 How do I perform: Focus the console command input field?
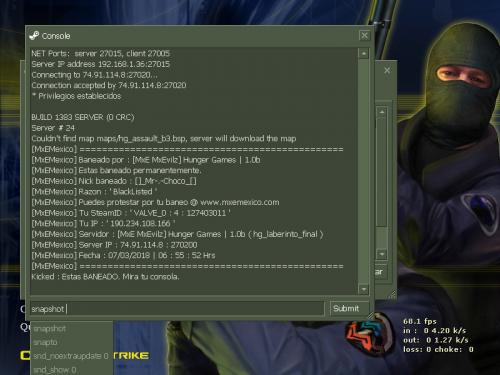pos(177,309)
